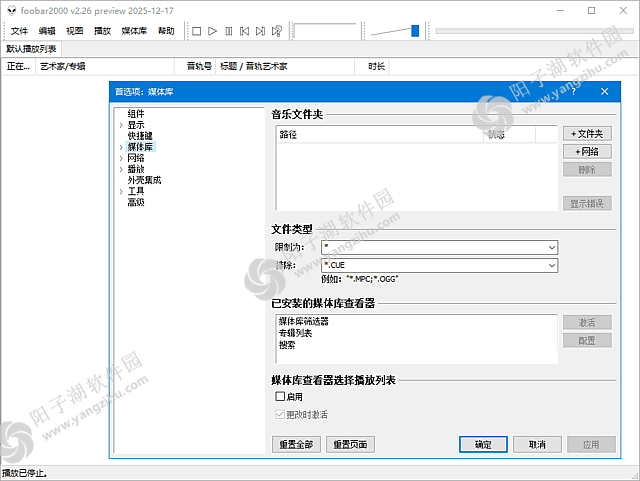Enable the 启用 checkbox
Viewport: 640px width, 481px height.
280,396
